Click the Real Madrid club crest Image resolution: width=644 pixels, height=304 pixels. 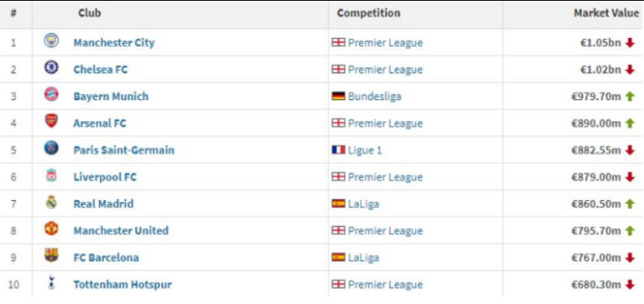pos(51,202)
